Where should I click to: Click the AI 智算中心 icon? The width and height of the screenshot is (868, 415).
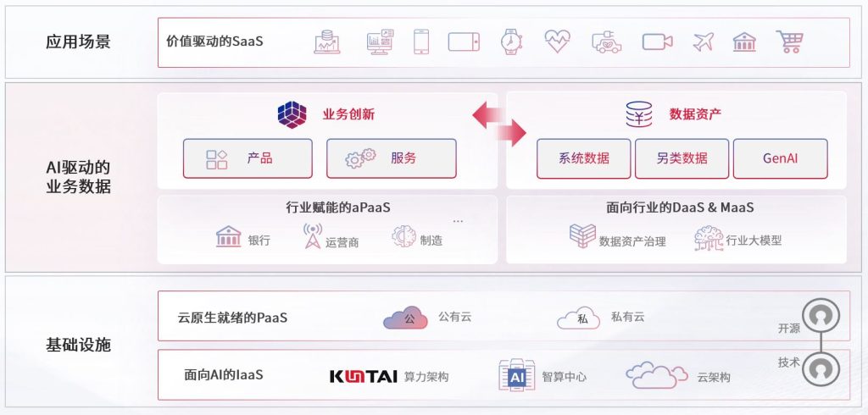click(516, 376)
